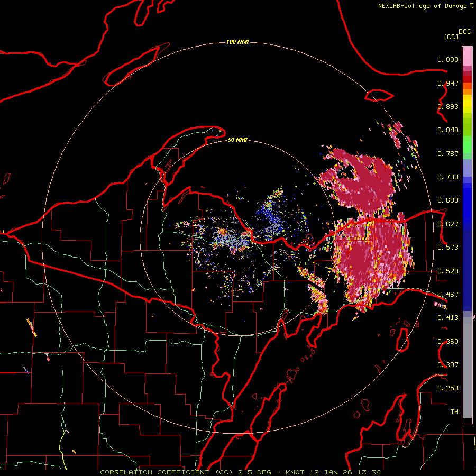The image size is (476, 476).
Task: Click the 0.840 scale value
Action: pyautogui.click(x=448, y=130)
